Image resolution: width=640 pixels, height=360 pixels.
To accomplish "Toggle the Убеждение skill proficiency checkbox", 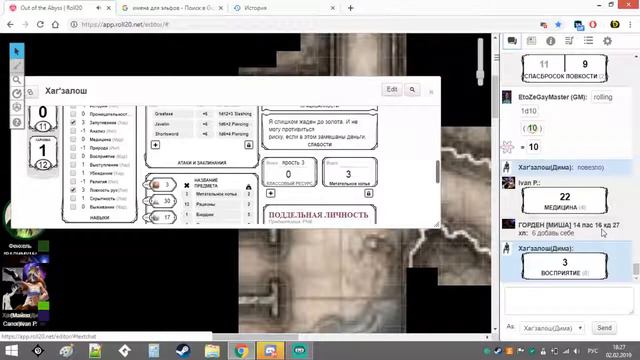I will (x=73, y=173).
